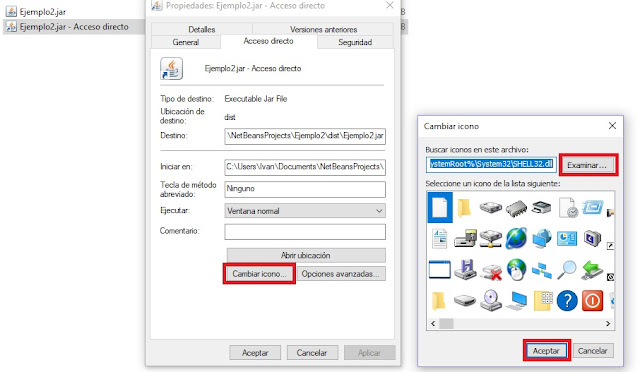Viewport: 640px width, 372px height.
Task: Click the icon file path field SHELL32.dll
Action: tap(491, 164)
